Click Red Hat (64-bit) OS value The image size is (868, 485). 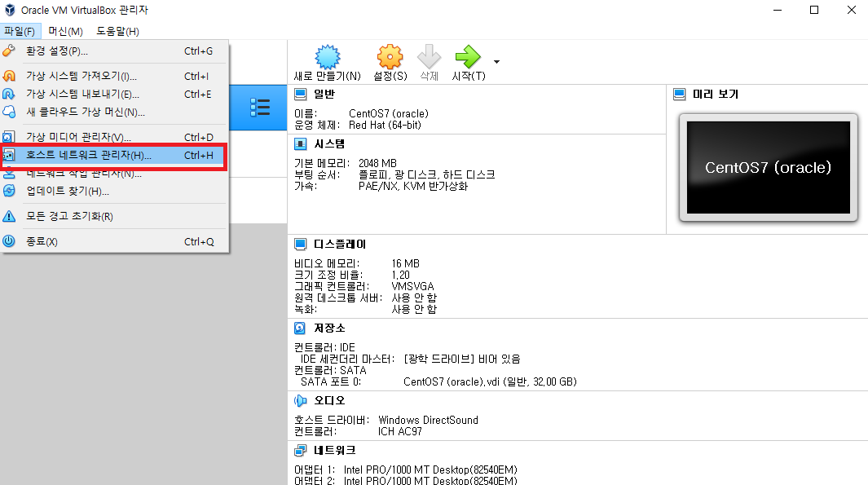(x=385, y=126)
